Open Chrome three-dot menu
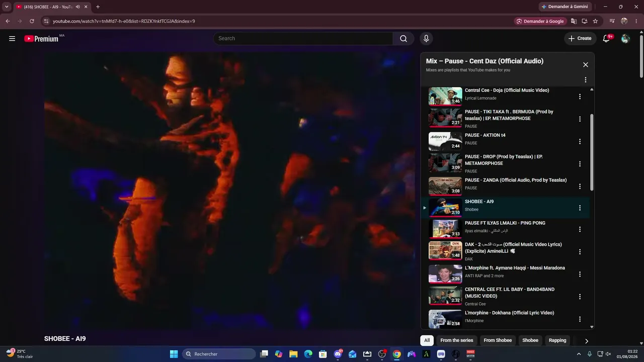 tap(636, 21)
